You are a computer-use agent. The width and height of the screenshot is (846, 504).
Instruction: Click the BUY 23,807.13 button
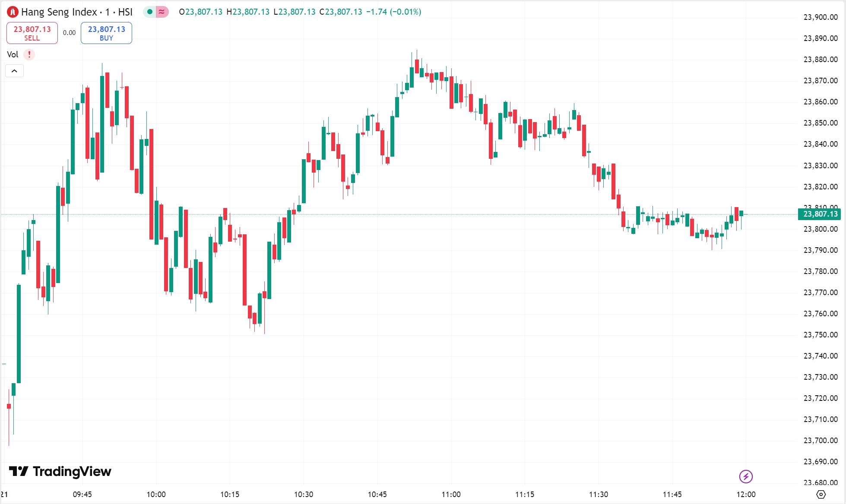(x=106, y=32)
